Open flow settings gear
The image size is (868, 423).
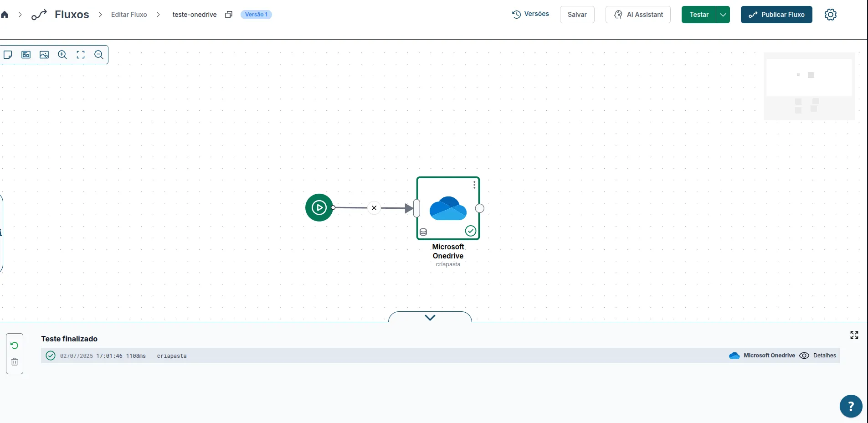[831, 15]
